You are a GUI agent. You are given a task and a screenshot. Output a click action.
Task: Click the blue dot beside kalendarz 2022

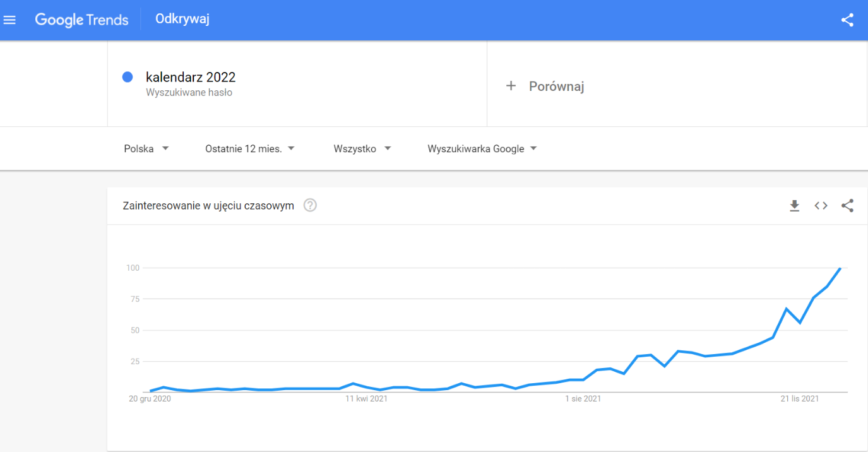tap(128, 77)
